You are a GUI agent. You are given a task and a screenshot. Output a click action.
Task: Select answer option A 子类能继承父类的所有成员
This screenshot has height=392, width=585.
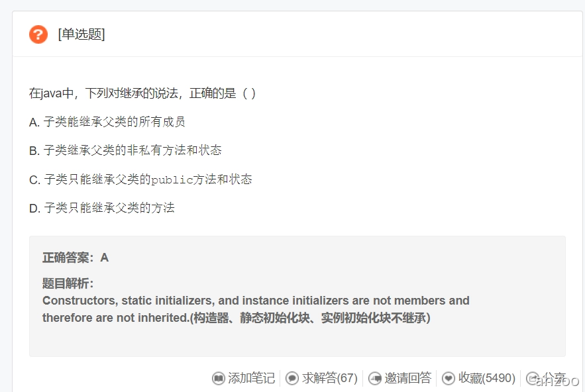[107, 121]
